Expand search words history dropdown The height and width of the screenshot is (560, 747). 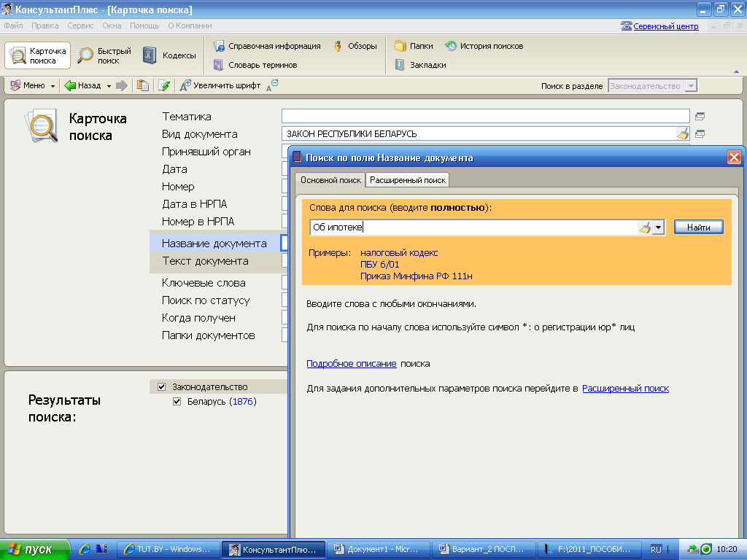pos(659,227)
